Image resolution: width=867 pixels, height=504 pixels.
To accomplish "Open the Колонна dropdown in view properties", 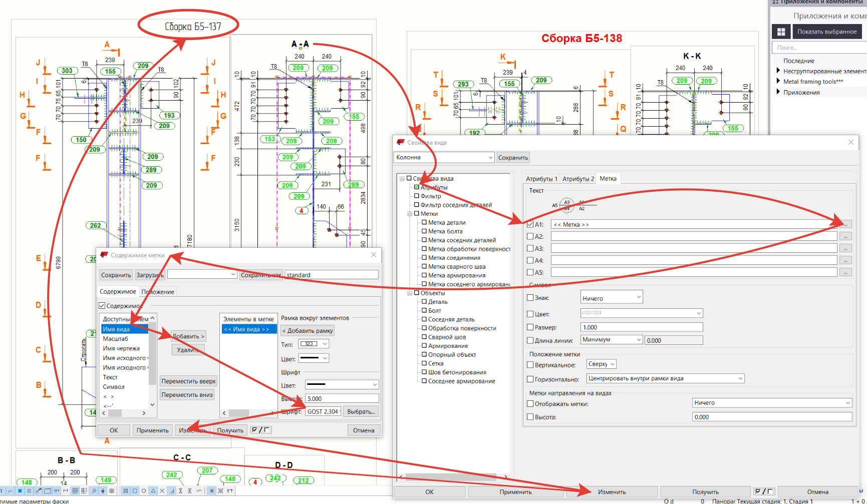I will [444, 158].
